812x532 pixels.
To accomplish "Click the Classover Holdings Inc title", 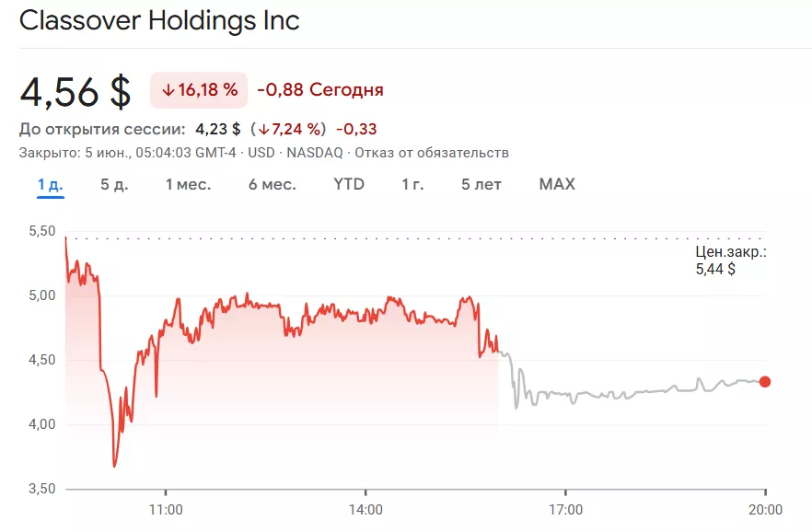I will (159, 20).
